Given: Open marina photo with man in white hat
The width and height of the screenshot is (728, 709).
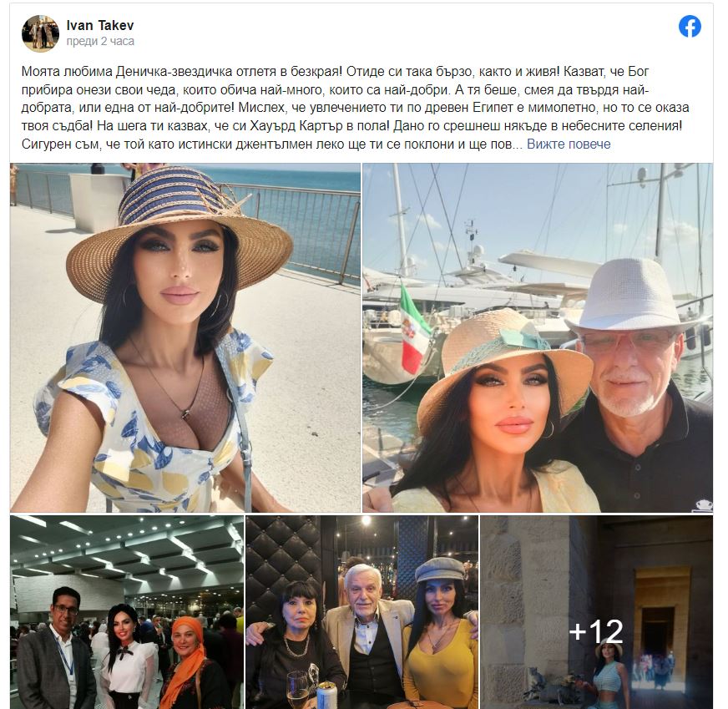Looking at the screenshot, I should tap(537, 337).
